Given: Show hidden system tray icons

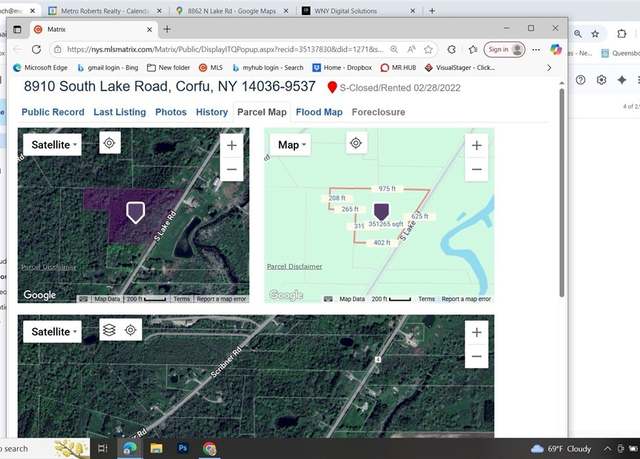Looking at the screenshot, I should 607,449.
